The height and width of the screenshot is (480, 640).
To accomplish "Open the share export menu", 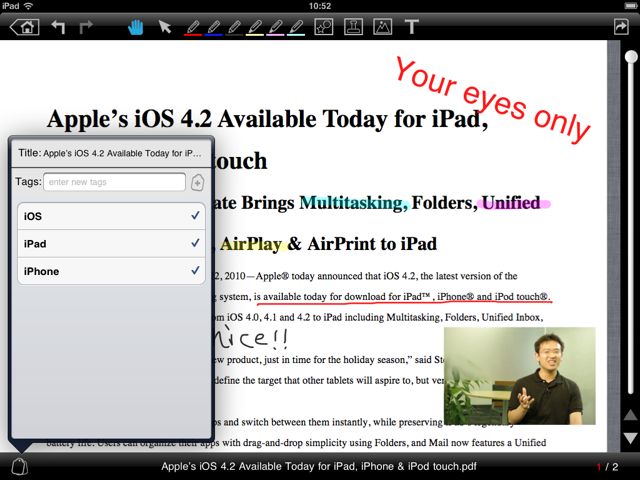I will pos(621,27).
